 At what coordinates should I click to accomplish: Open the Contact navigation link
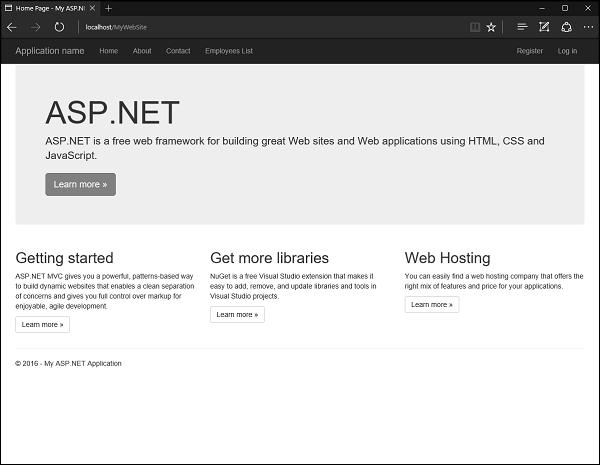pos(178,51)
